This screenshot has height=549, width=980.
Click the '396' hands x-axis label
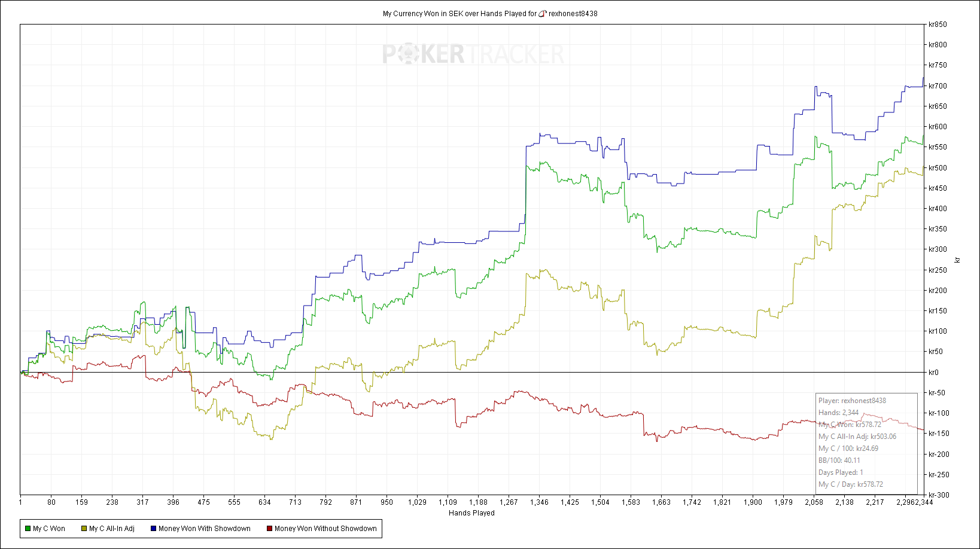click(174, 502)
